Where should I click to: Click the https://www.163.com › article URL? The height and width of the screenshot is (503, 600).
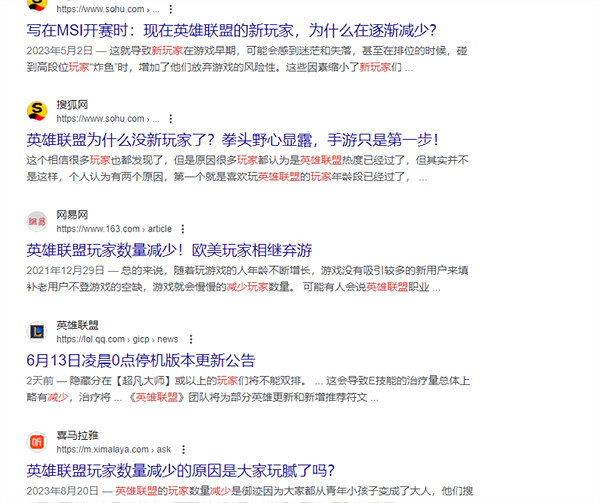point(114,229)
